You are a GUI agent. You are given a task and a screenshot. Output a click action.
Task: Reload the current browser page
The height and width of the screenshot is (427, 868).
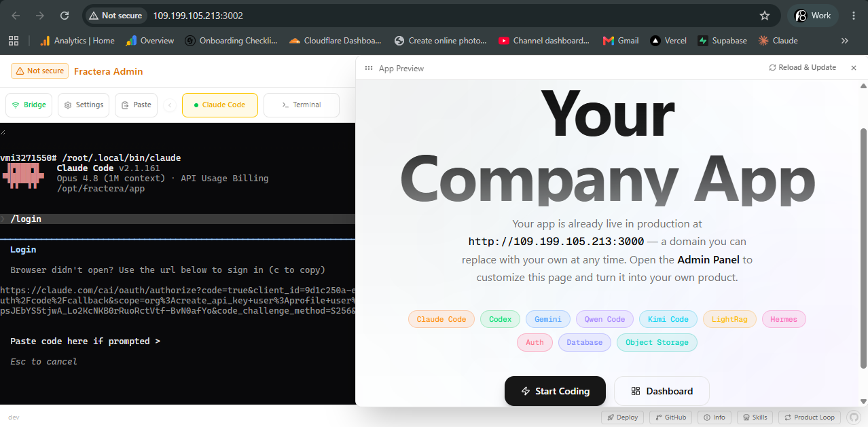pyautogui.click(x=65, y=16)
